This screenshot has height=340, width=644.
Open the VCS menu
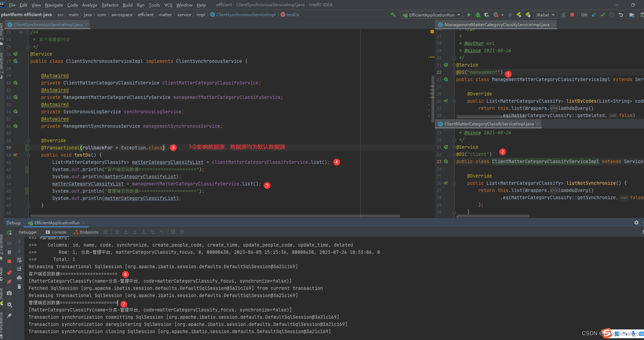(168, 5)
